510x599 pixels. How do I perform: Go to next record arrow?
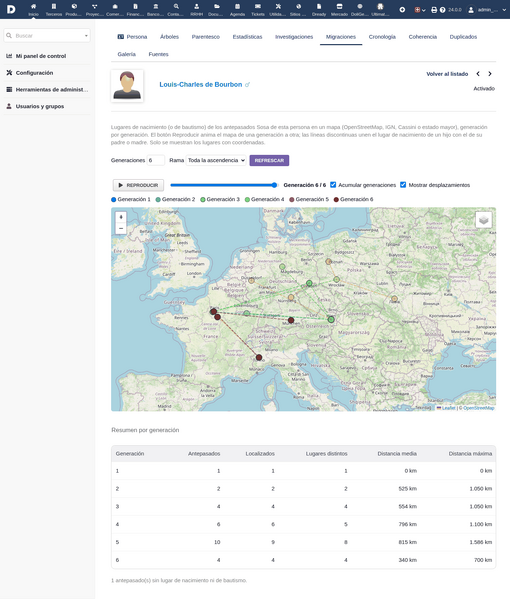tap(490, 74)
